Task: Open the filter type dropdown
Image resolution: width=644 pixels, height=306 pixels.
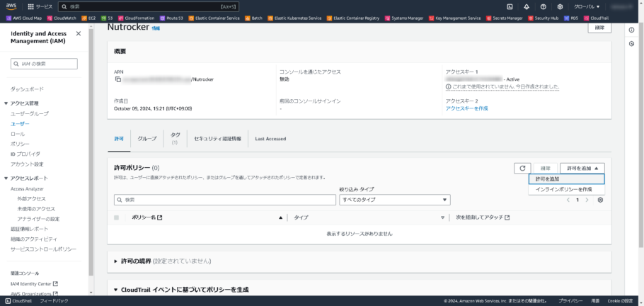Action: click(x=395, y=200)
